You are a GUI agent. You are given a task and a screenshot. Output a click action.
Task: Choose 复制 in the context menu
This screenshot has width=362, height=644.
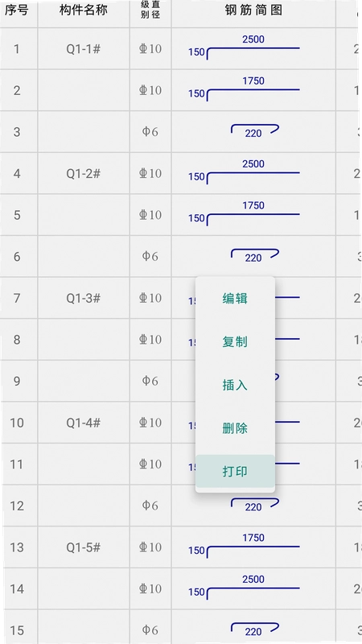[x=235, y=341]
